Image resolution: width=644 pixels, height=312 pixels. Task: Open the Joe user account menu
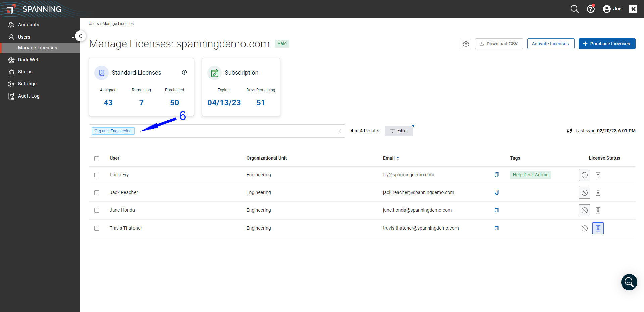612,9
